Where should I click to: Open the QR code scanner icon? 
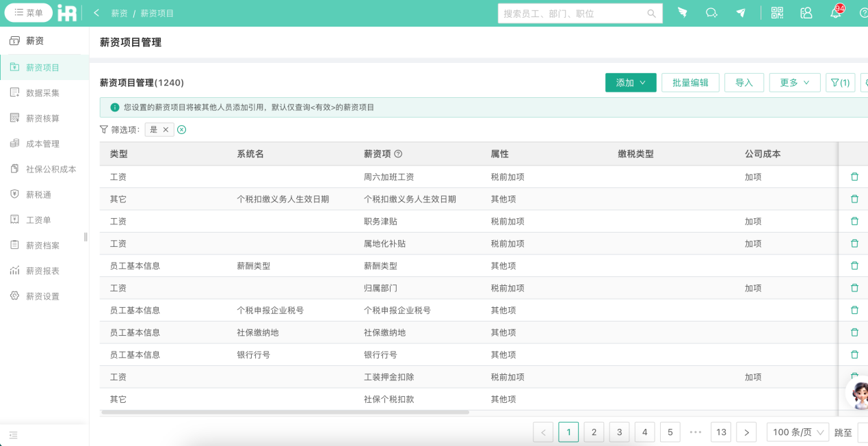pos(777,12)
